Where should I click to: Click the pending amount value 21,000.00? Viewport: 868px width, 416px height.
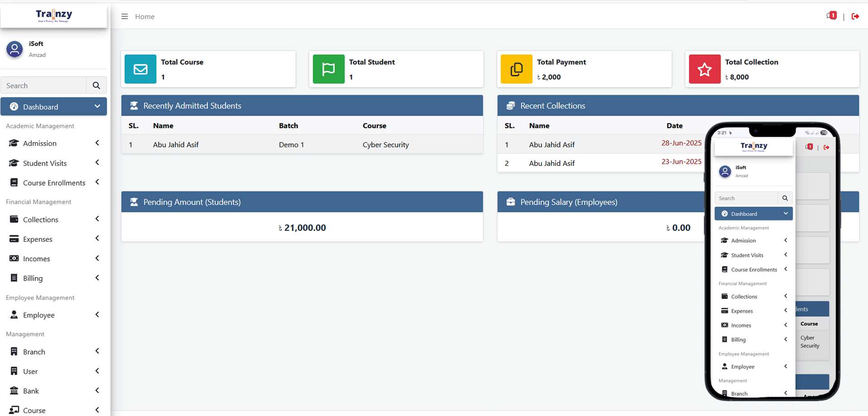tap(302, 227)
